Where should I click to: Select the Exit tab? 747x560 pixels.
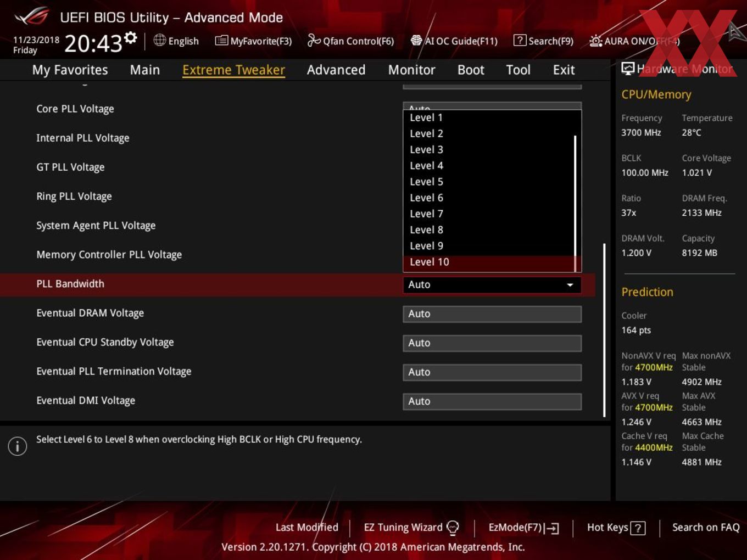tap(564, 70)
